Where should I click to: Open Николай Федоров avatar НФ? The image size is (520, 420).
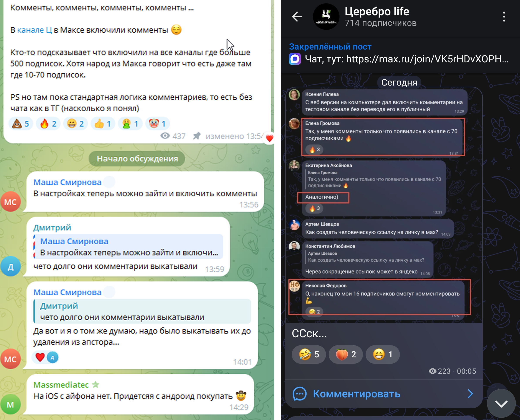pyautogui.click(x=294, y=286)
